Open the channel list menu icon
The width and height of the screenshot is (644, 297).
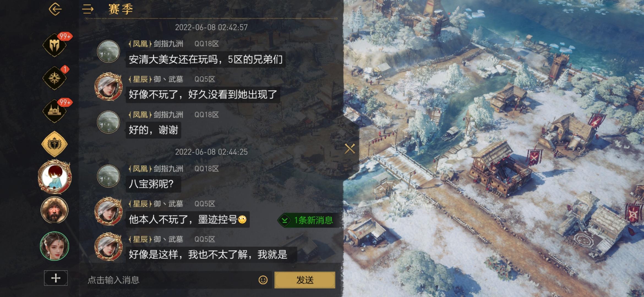88,9
